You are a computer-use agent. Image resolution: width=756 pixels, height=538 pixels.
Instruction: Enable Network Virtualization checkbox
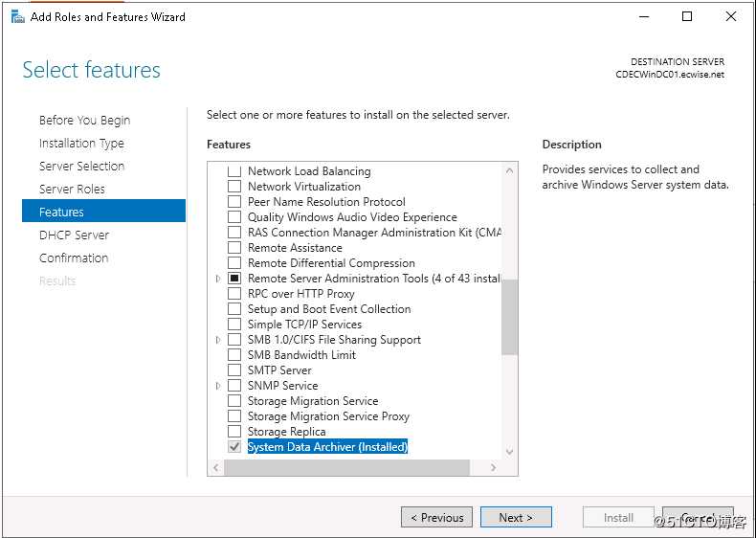[x=234, y=187]
